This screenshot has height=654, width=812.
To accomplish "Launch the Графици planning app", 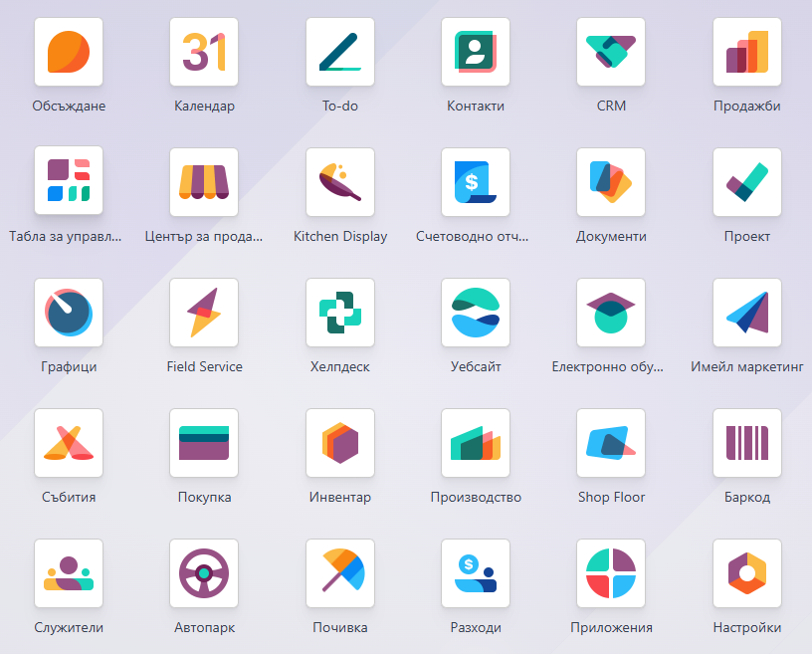I will pyautogui.click(x=69, y=313).
